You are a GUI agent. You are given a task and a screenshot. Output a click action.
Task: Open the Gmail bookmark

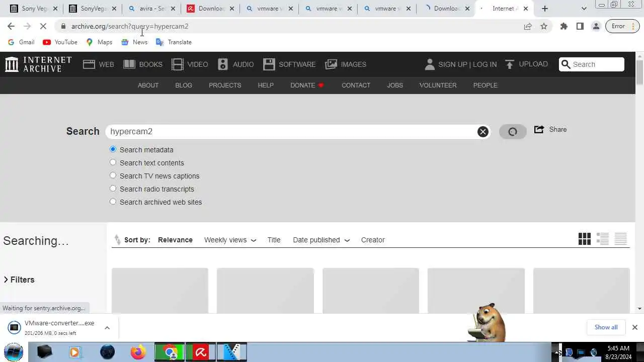(21, 42)
